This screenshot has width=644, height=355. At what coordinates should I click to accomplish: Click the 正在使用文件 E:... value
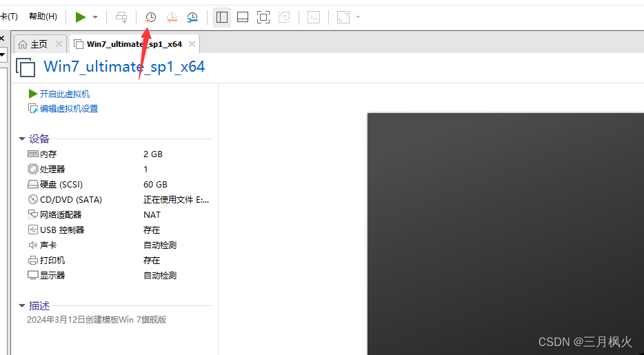(x=177, y=200)
